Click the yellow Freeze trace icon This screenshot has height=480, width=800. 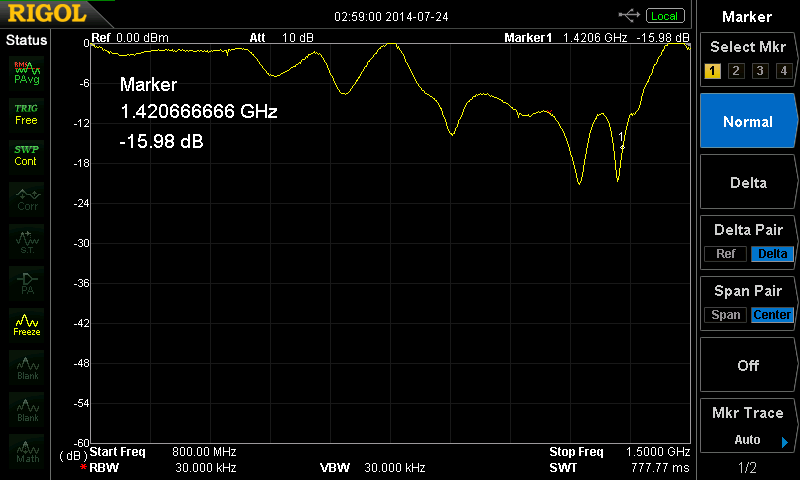[27, 325]
